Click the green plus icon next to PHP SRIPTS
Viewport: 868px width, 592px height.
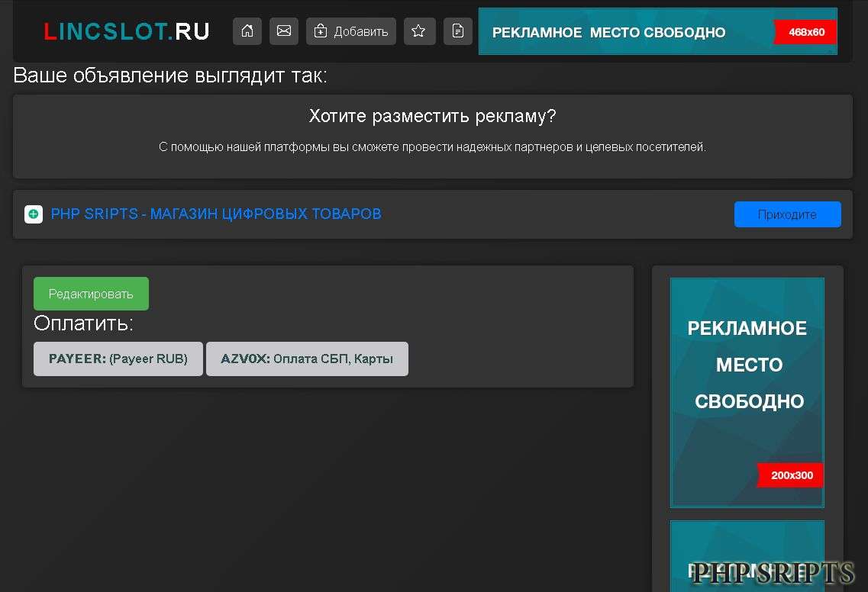click(33, 214)
